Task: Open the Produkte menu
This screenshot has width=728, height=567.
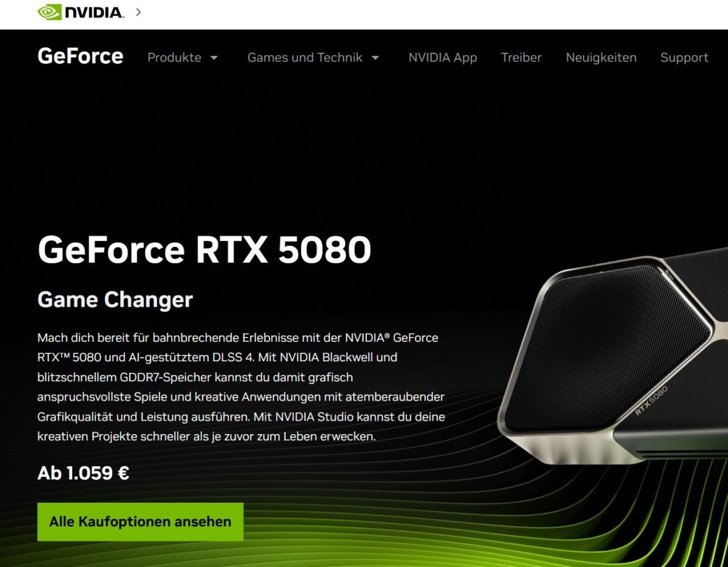Action: (x=174, y=58)
